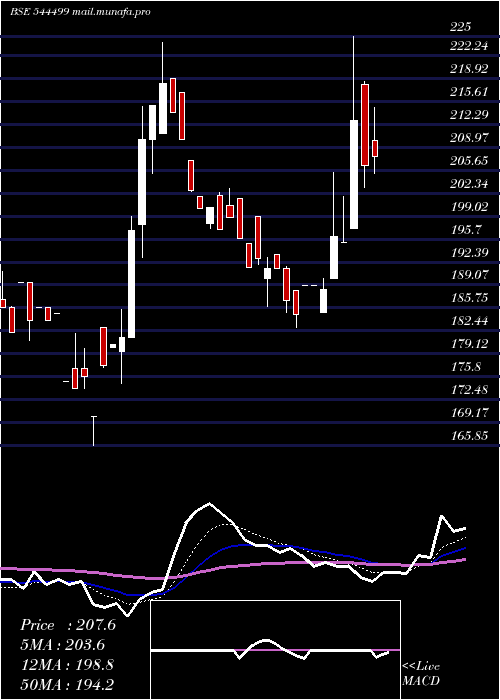Click the 222.24 price axis label
Screen dimensions: 500x700
[x=468, y=46]
